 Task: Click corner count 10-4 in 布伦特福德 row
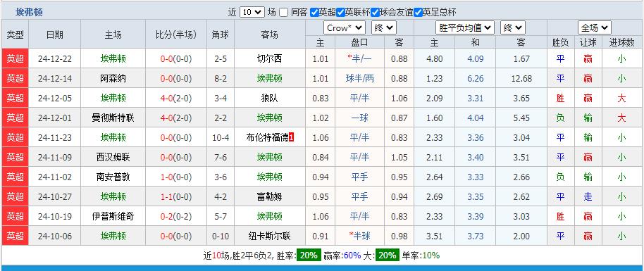pos(221,137)
